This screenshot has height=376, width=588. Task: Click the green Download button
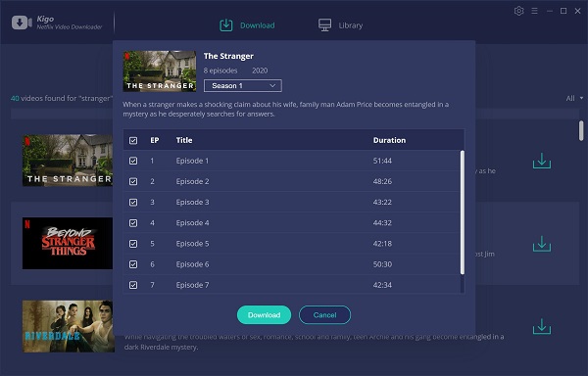(x=264, y=315)
